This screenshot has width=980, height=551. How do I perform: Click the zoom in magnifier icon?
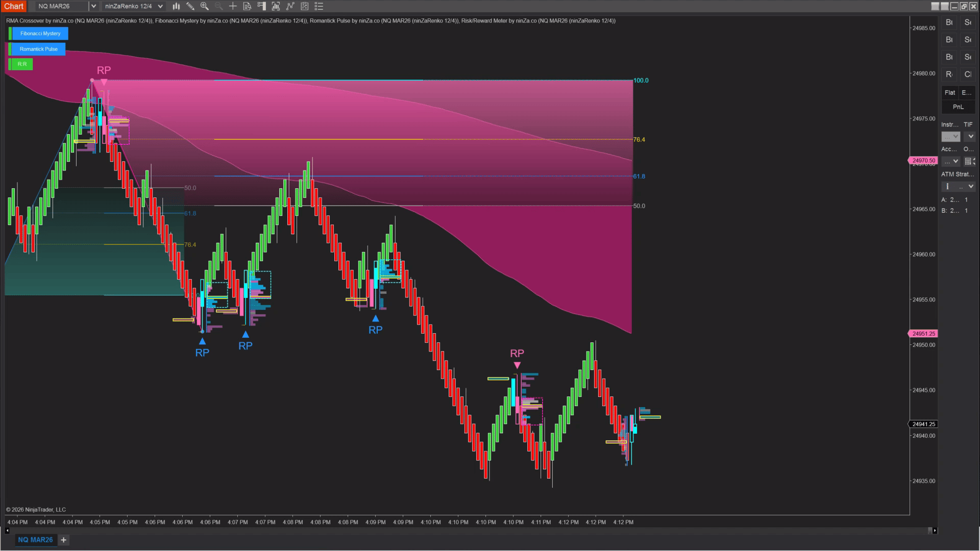[x=204, y=6]
